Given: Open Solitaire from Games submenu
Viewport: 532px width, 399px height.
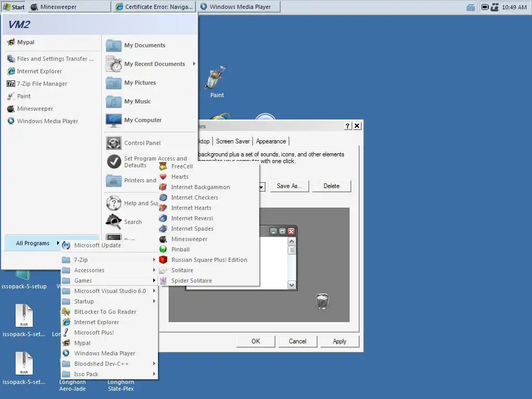Looking at the screenshot, I should pos(209,270).
